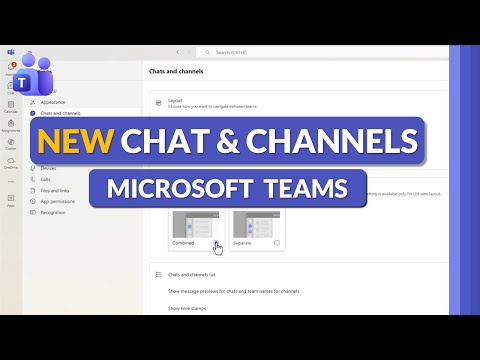Click the Recognition icon
This screenshot has height=360, width=480.
coord(33,212)
